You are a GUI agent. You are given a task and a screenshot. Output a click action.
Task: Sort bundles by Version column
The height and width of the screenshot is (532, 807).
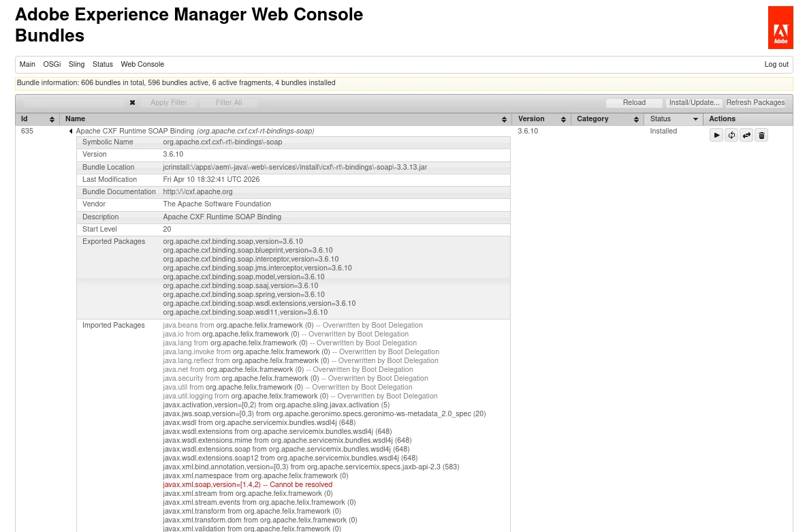563,119
